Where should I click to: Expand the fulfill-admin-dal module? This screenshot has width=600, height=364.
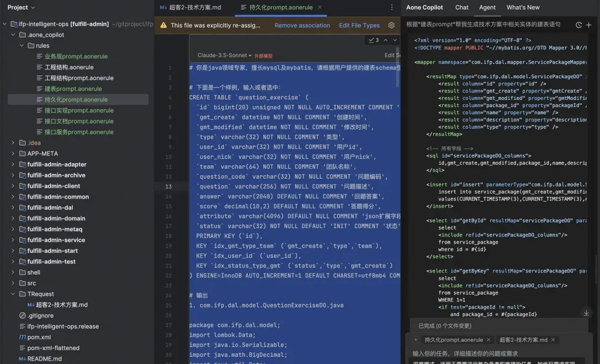[x=13, y=208]
